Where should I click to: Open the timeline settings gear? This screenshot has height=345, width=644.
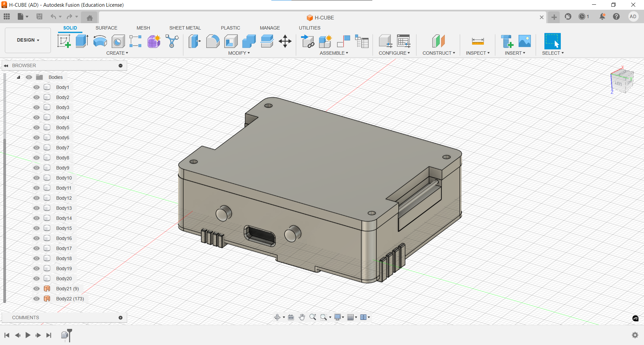point(635,335)
